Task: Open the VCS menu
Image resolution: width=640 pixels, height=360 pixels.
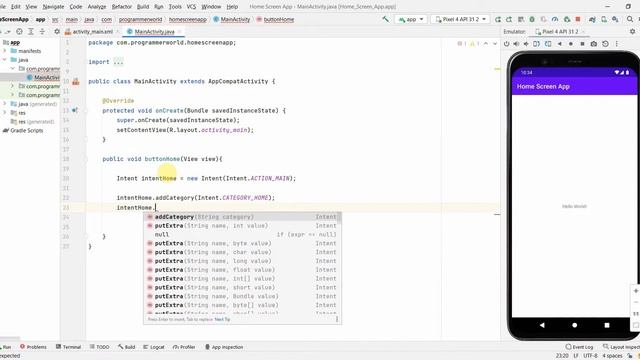Action: click(x=191, y=7)
